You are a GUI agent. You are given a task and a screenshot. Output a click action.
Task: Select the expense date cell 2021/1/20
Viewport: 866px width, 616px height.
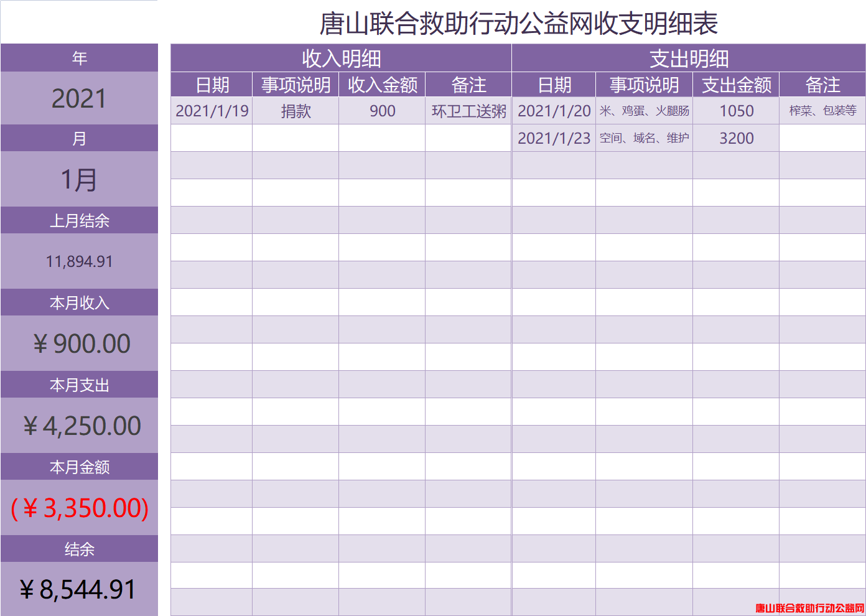coord(554,111)
